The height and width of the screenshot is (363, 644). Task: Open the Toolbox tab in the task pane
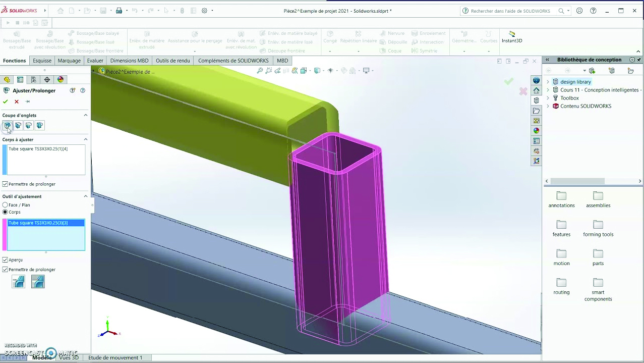pyautogui.click(x=569, y=98)
